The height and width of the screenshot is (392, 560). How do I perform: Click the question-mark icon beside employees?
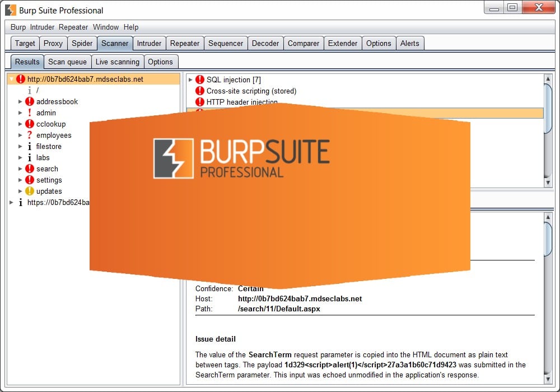click(30, 135)
